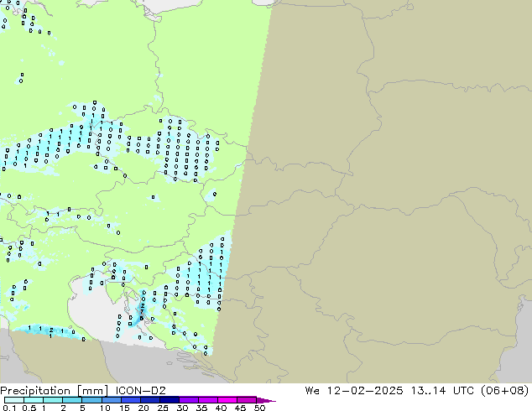
Task: Click the 0.1–0.5 mm legend color swatch
Action: pos(14,400)
